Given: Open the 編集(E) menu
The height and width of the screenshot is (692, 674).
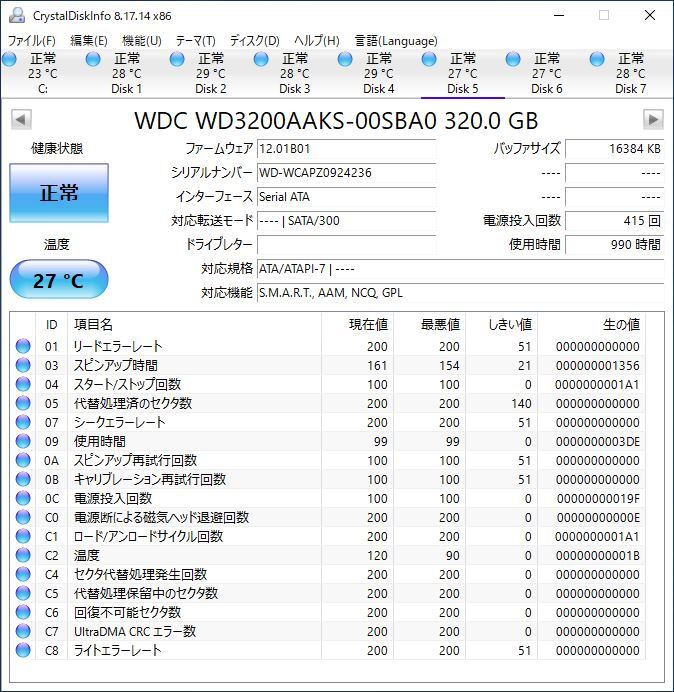Looking at the screenshot, I should coord(89,41).
